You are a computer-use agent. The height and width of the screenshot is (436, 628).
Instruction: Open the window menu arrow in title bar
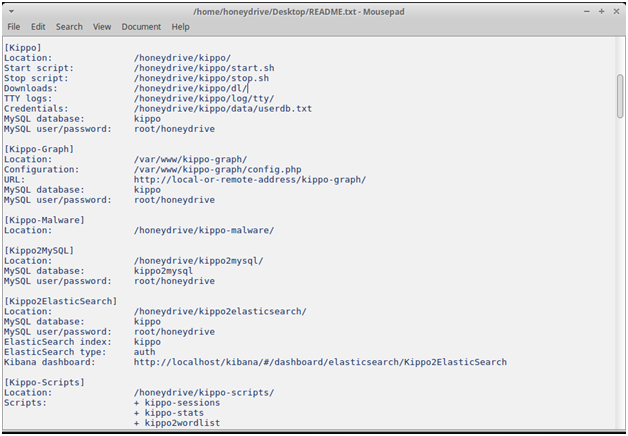(12, 9)
